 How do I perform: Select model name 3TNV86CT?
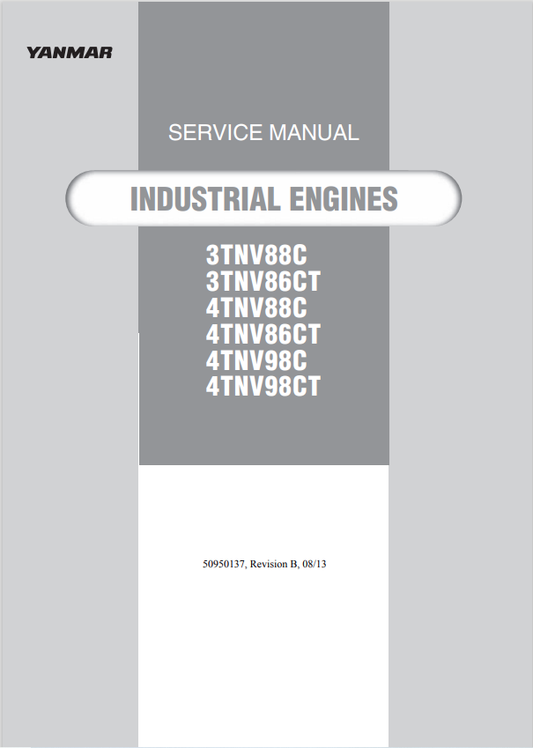[263, 281]
